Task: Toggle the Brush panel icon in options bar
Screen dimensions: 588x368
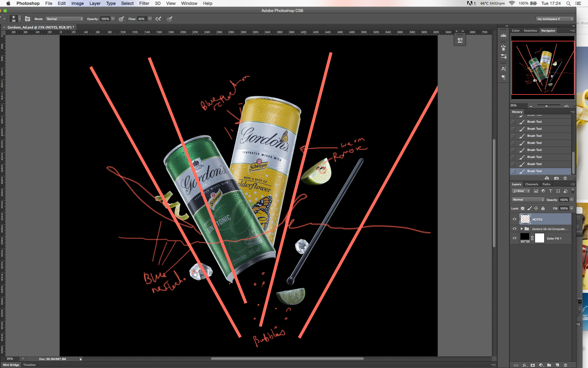Action: [x=28, y=19]
